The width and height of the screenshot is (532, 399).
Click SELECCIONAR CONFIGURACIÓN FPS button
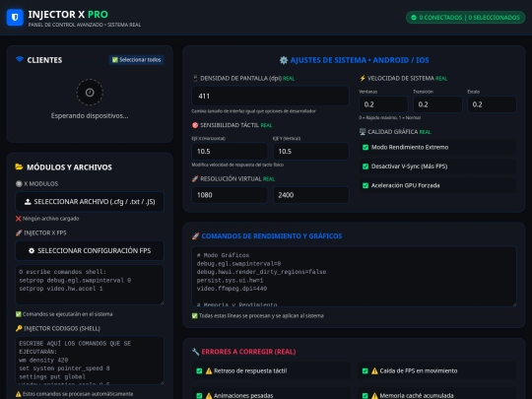(90, 251)
